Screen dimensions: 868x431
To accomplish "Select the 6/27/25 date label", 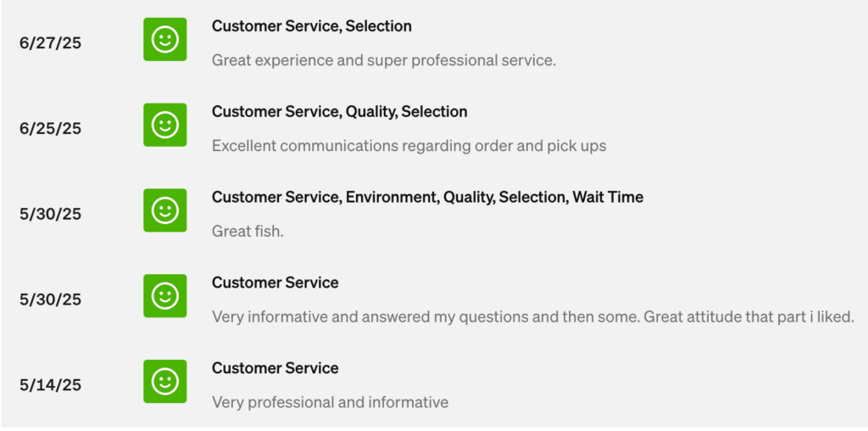I will point(51,43).
